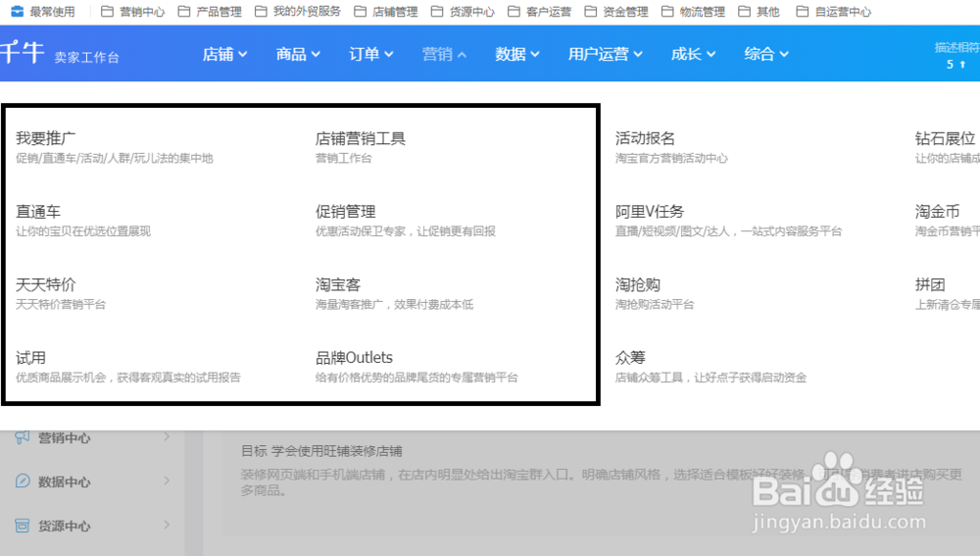Expand the 综合 navigation dropdown

click(766, 54)
